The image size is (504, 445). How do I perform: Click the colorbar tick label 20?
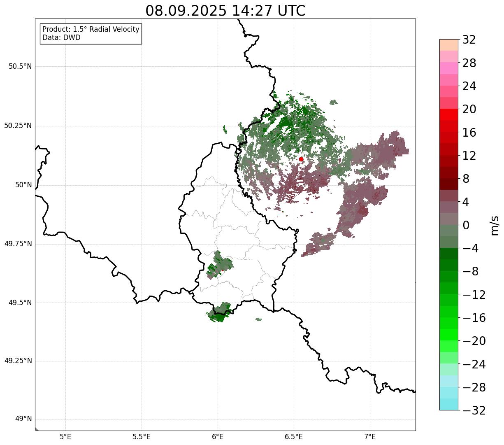(x=469, y=110)
